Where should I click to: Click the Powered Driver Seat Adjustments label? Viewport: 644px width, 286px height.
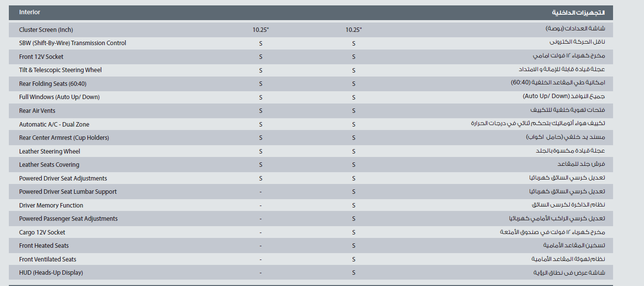pyautogui.click(x=63, y=179)
